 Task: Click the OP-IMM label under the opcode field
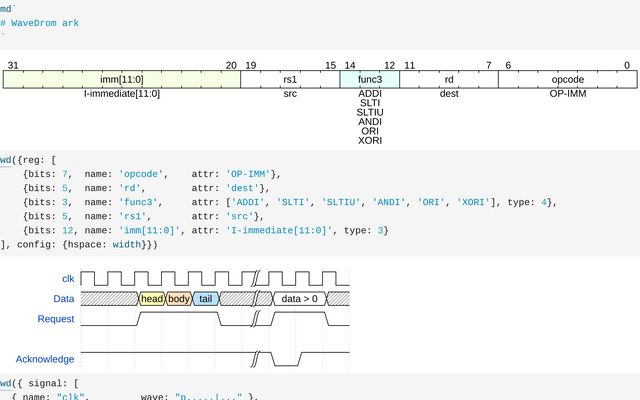coord(568,93)
